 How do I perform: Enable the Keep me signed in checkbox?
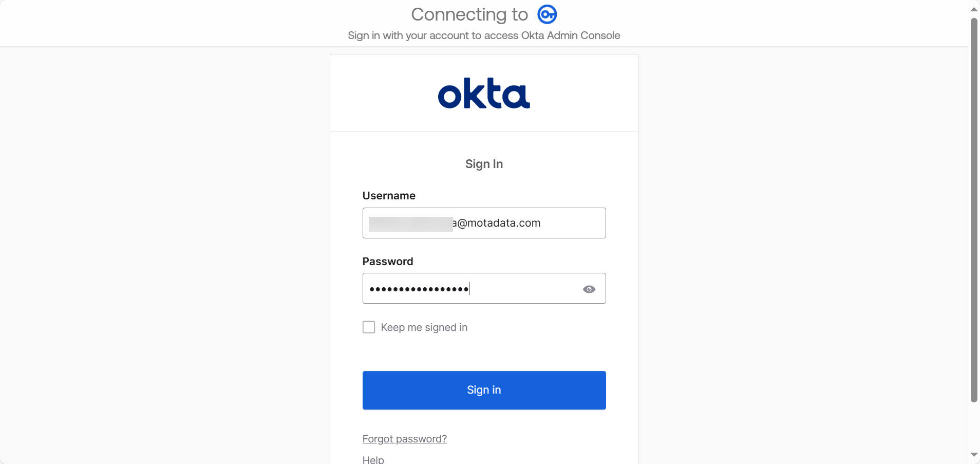[369, 327]
